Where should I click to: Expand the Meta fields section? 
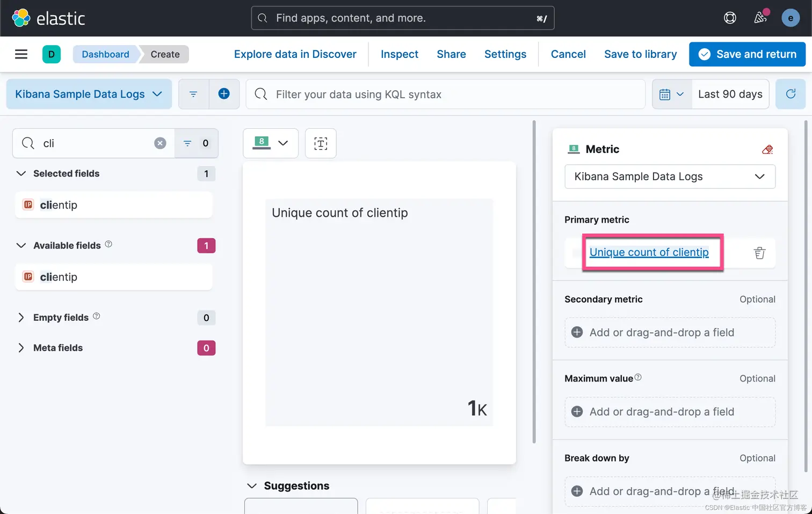point(21,348)
